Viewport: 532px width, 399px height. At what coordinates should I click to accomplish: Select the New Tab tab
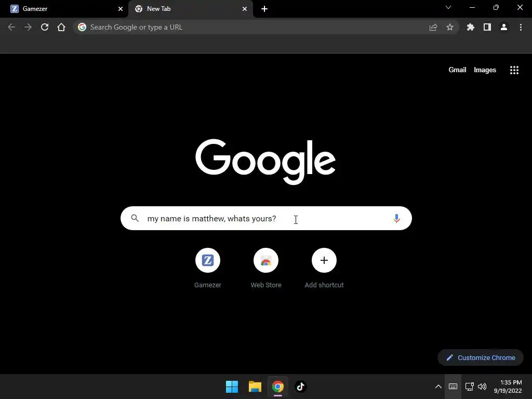point(190,9)
